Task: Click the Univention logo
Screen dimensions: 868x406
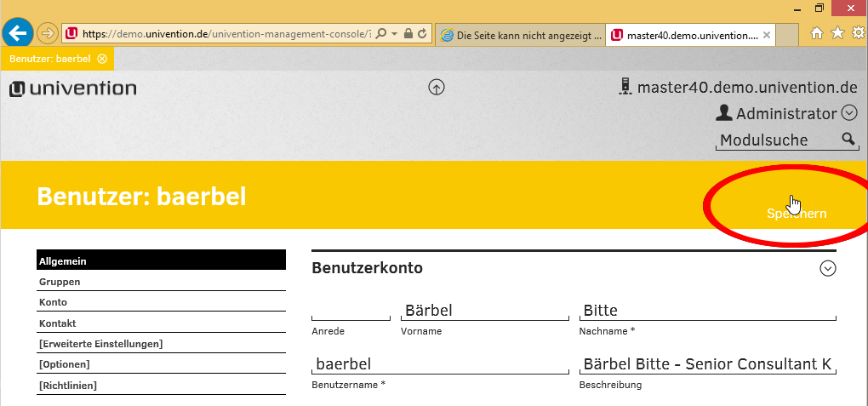Action: click(72, 89)
